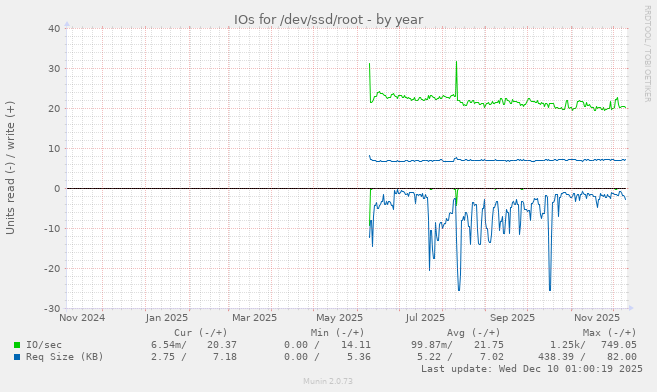The width and height of the screenshot is (657, 392).
Task: Select the 'Req Size (KB)' legend label
Action: pyautogui.click(x=65, y=357)
